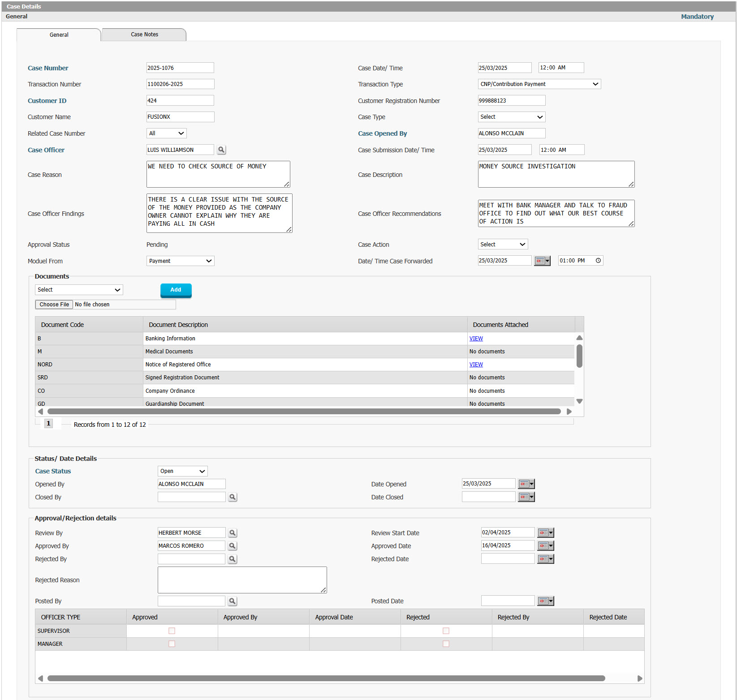The image size is (737, 700).
Task: Click the Rejected Reason text area
Action: click(x=242, y=580)
